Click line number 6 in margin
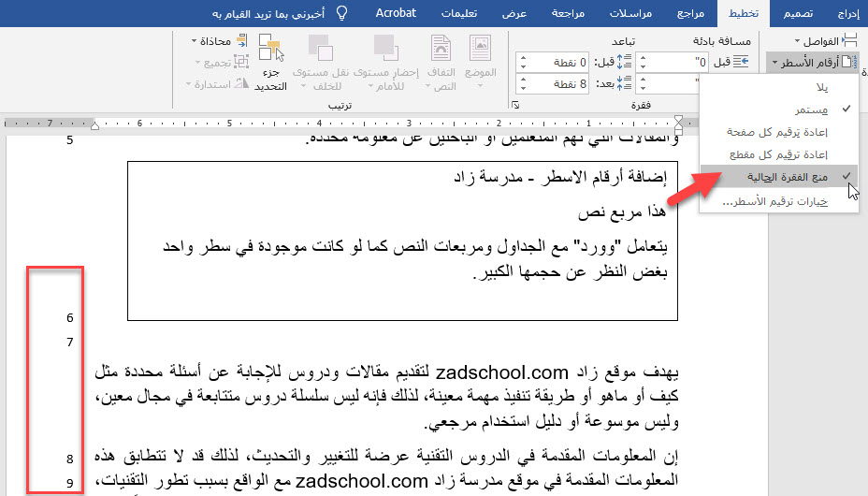 (70, 318)
